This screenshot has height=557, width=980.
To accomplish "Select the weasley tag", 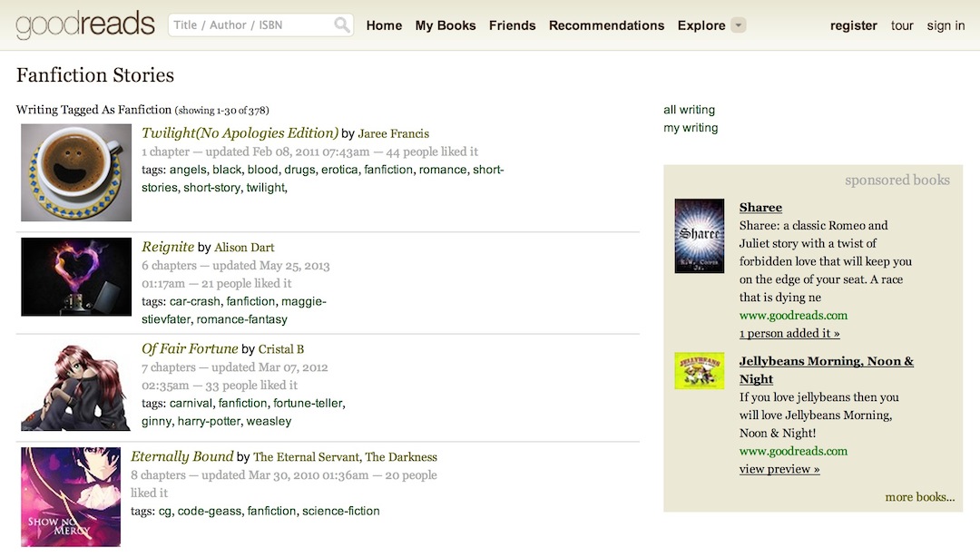I will 269,421.
